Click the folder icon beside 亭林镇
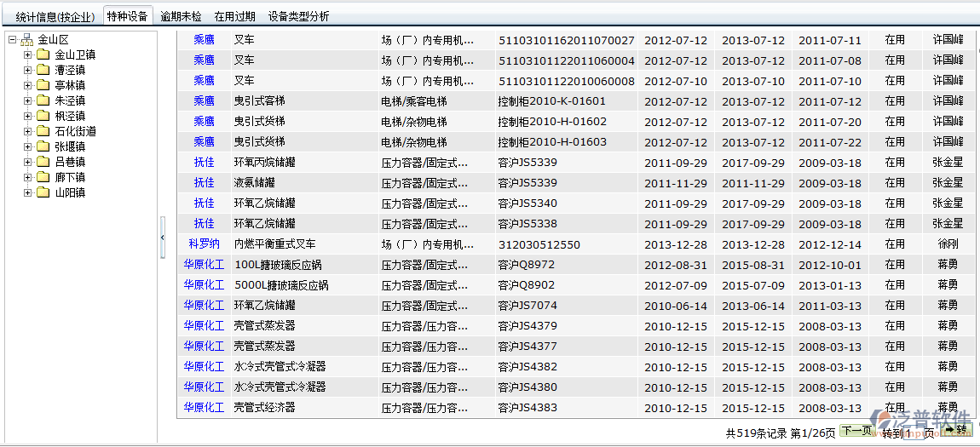 point(43,85)
